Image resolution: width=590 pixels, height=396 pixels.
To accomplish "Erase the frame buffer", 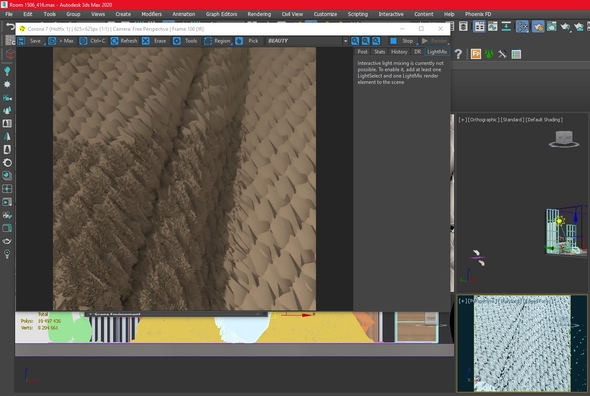I will tap(155, 41).
